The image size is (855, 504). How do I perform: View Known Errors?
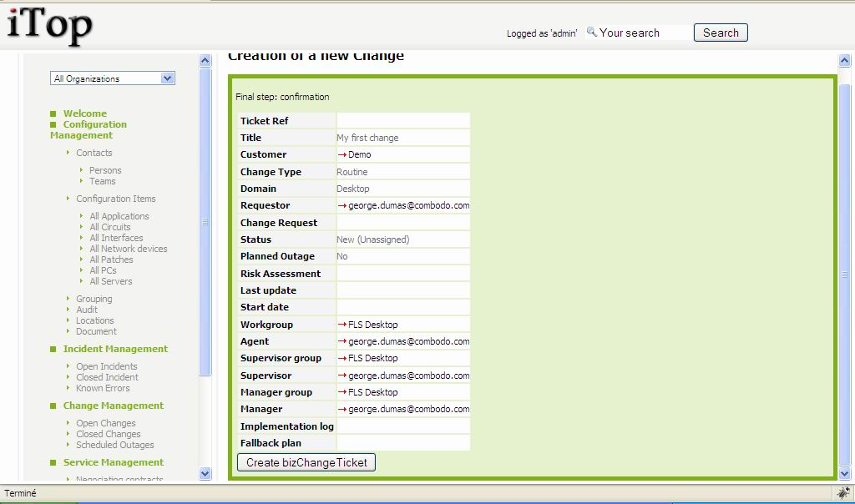(103, 388)
